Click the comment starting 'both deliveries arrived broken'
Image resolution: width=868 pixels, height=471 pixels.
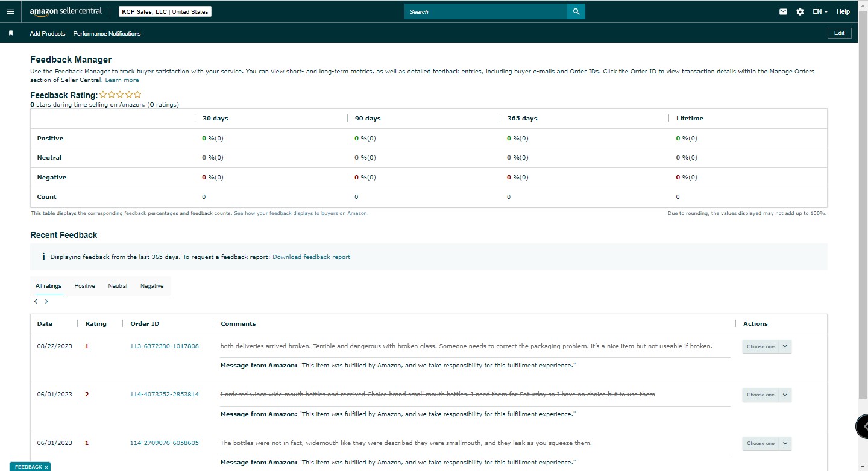point(467,346)
